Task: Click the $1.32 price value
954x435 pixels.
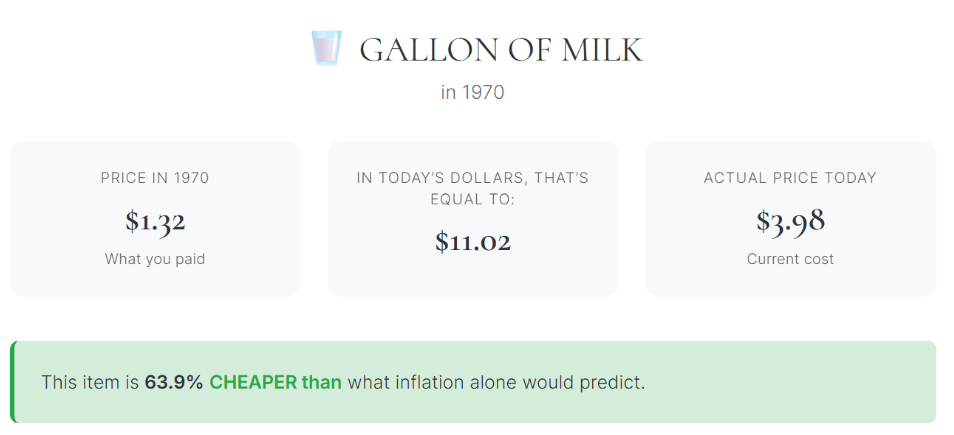Action: [155, 221]
